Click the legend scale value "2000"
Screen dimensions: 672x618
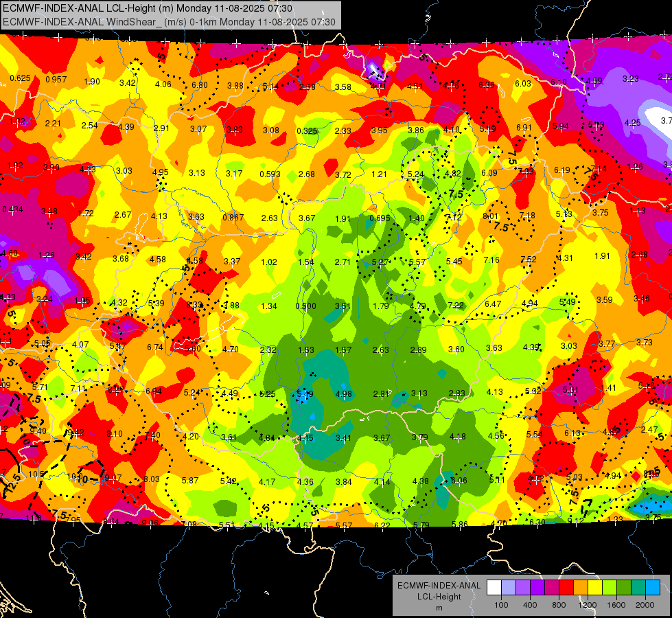click(645, 605)
